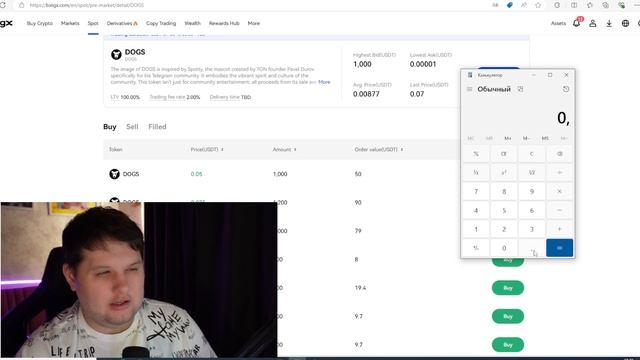Click the DOGS row priced 0.05

pyautogui.click(x=282, y=174)
